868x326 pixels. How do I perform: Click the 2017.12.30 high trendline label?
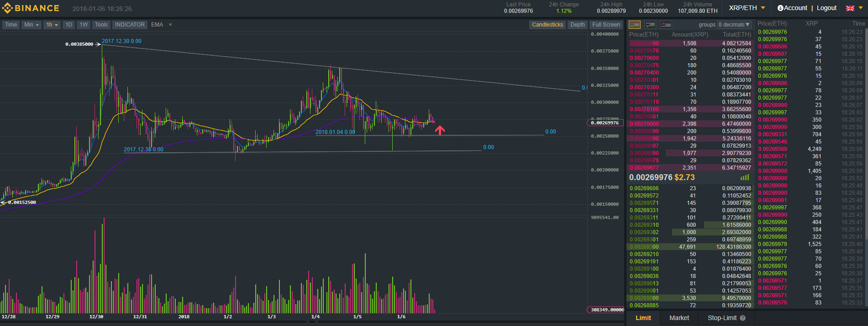[x=121, y=41]
